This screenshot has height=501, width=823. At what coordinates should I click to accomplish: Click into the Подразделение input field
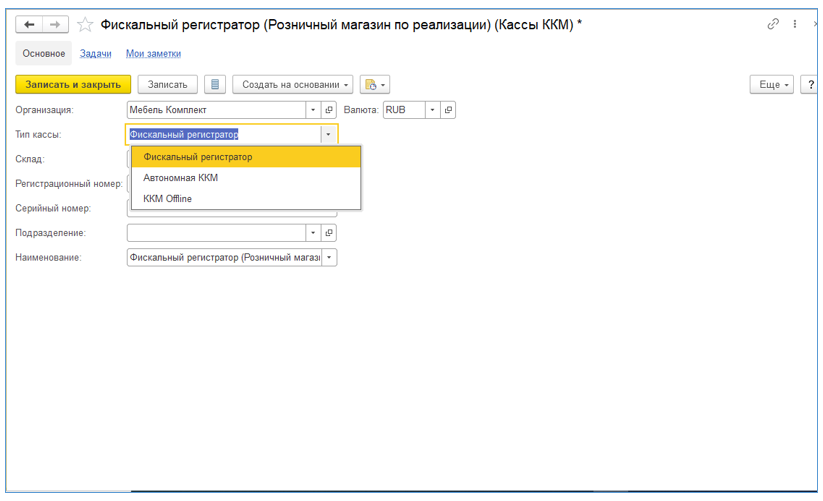pos(216,233)
